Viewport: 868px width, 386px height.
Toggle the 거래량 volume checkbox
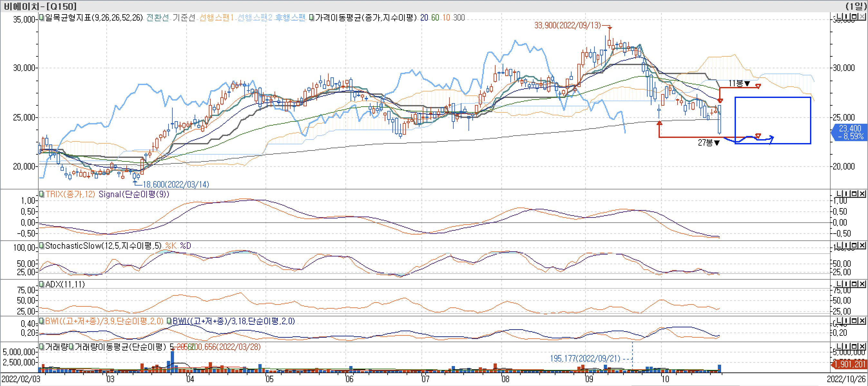(42, 346)
